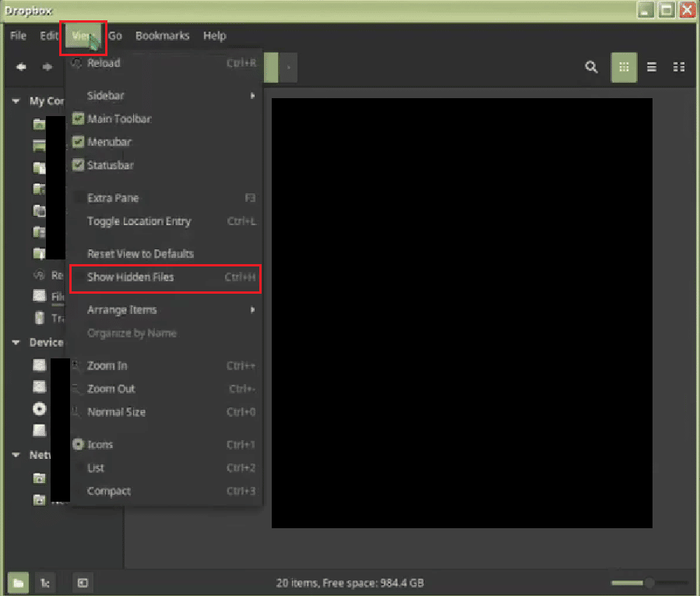Show Treeview using the status bar icon
The width and height of the screenshot is (700, 596).
click(45, 583)
